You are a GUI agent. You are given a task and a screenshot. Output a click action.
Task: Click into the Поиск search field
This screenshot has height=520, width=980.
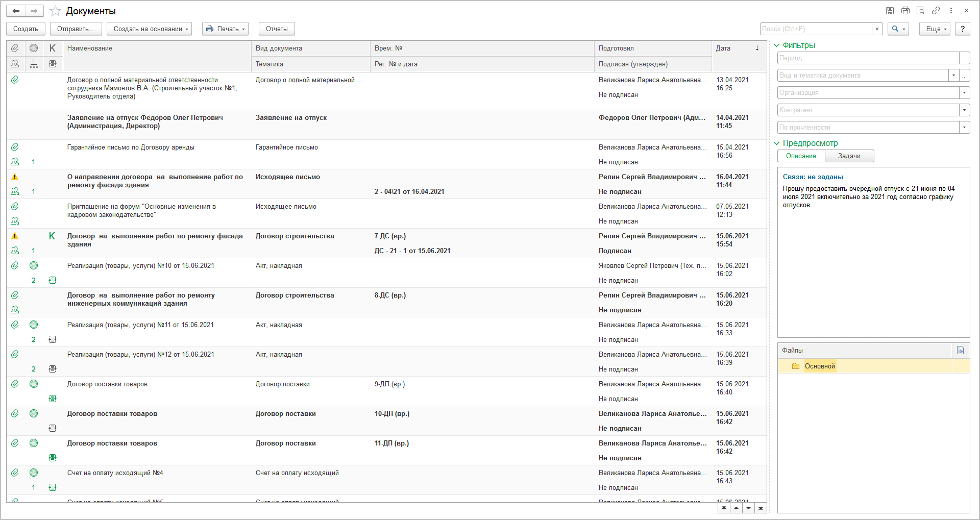(x=815, y=29)
